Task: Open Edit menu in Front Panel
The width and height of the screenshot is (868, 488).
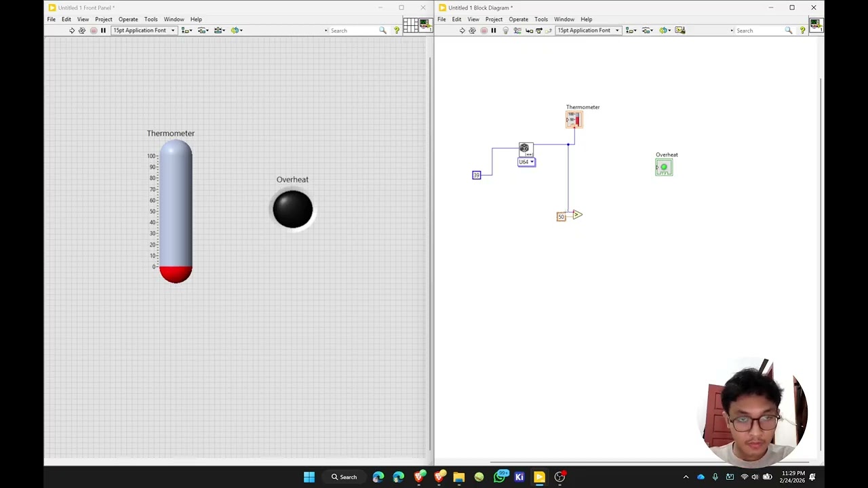Action: [66, 19]
